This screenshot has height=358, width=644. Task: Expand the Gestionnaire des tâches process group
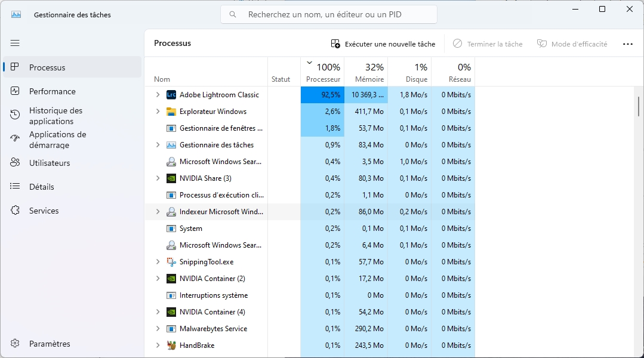(158, 145)
